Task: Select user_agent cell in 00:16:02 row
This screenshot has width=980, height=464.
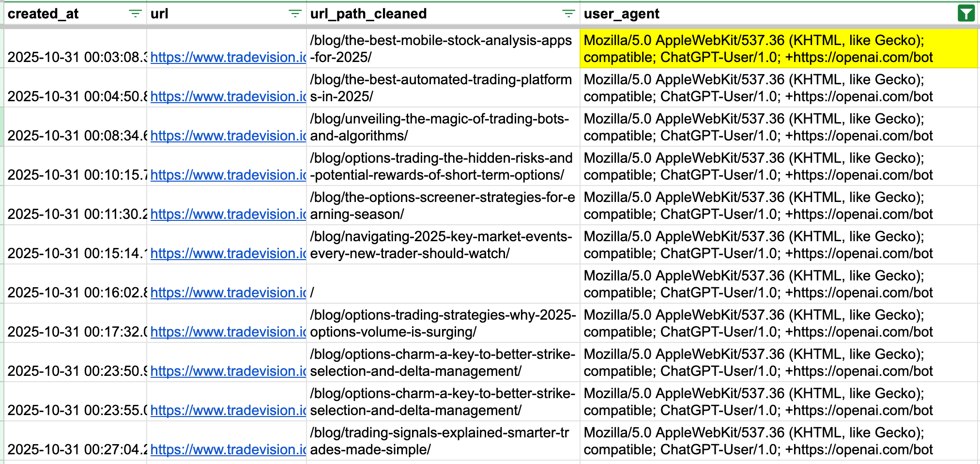Action: (779, 284)
